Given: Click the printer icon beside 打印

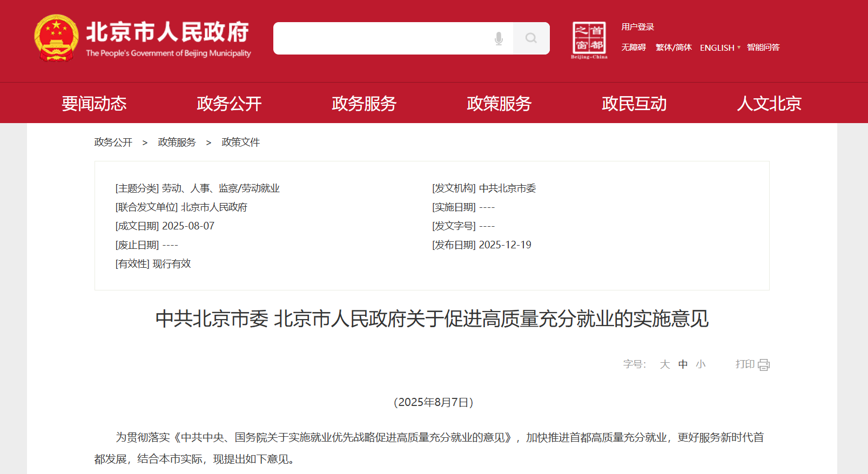Looking at the screenshot, I should click(763, 365).
